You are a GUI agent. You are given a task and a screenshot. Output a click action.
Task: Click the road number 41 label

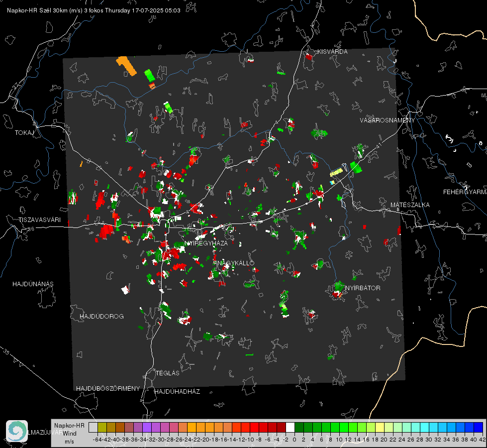379,145
